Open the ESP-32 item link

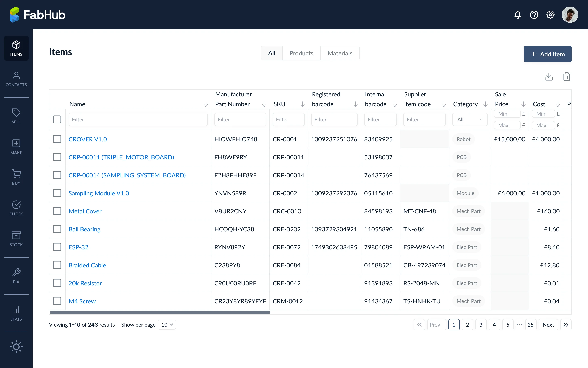tap(78, 247)
